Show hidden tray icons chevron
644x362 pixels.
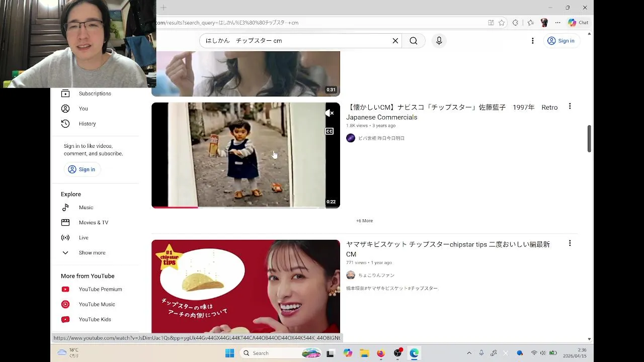click(469, 353)
